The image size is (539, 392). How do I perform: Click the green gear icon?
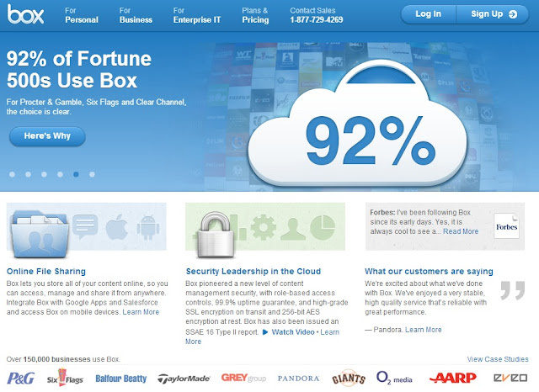[x=264, y=227]
